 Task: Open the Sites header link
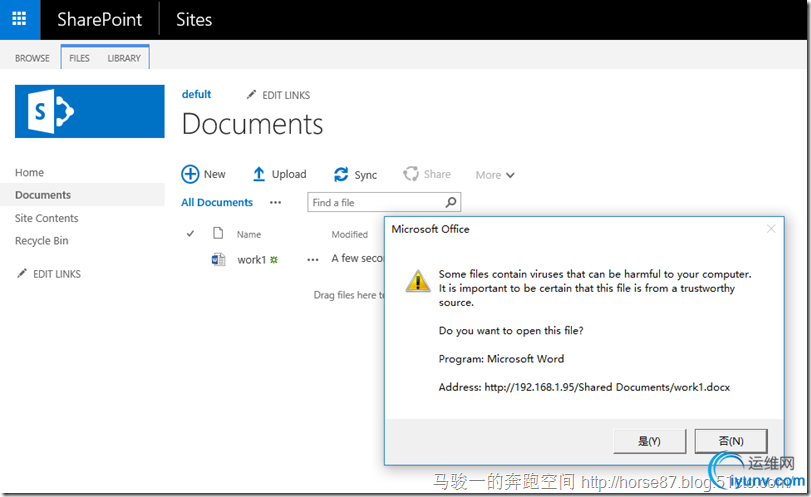[x=194, y=19]
